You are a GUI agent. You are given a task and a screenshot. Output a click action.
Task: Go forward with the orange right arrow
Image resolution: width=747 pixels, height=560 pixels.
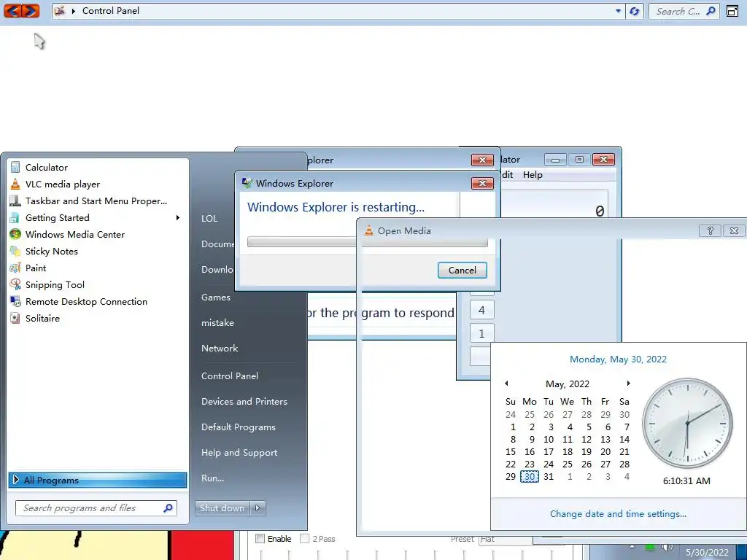[x=31, y=10]
